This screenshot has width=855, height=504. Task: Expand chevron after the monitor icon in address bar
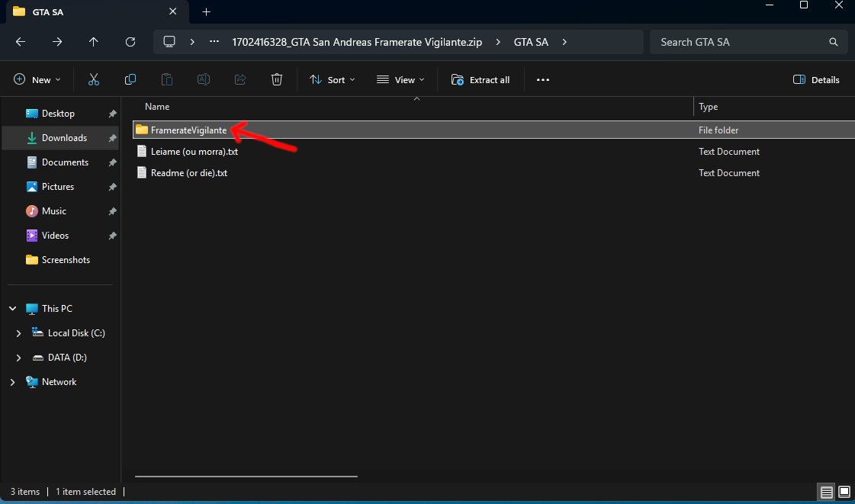[x=192, y=42]
